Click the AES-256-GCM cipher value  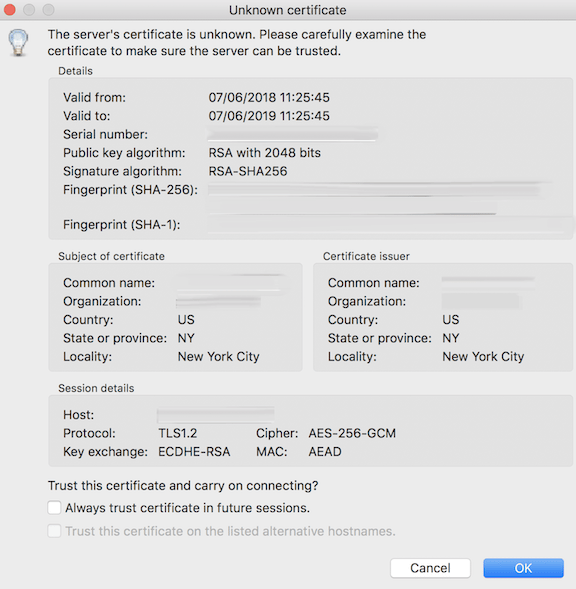click(352, 433)
